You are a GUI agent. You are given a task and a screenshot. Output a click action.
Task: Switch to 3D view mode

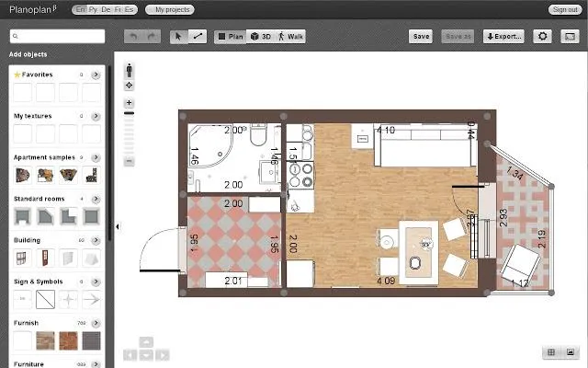(261, 37)
